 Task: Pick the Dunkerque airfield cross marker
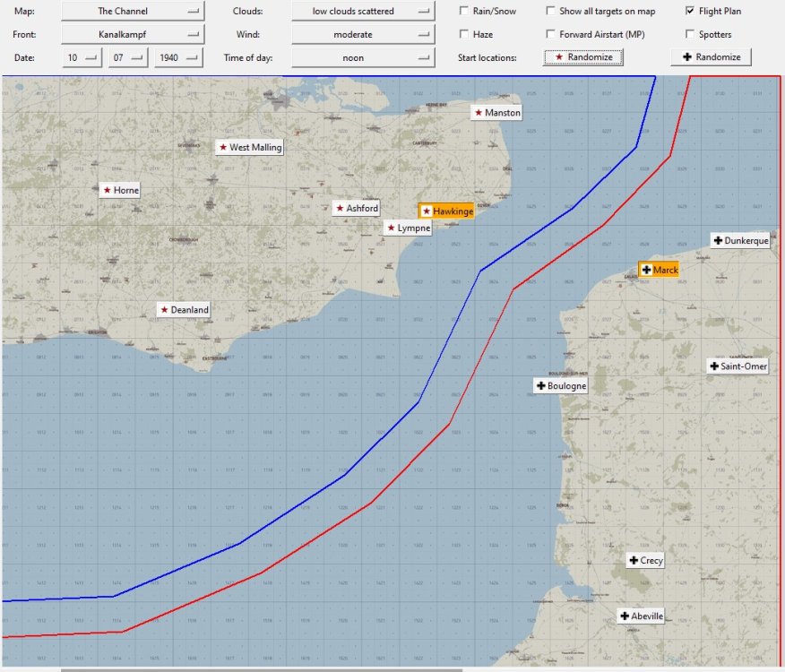click(740, 240)
